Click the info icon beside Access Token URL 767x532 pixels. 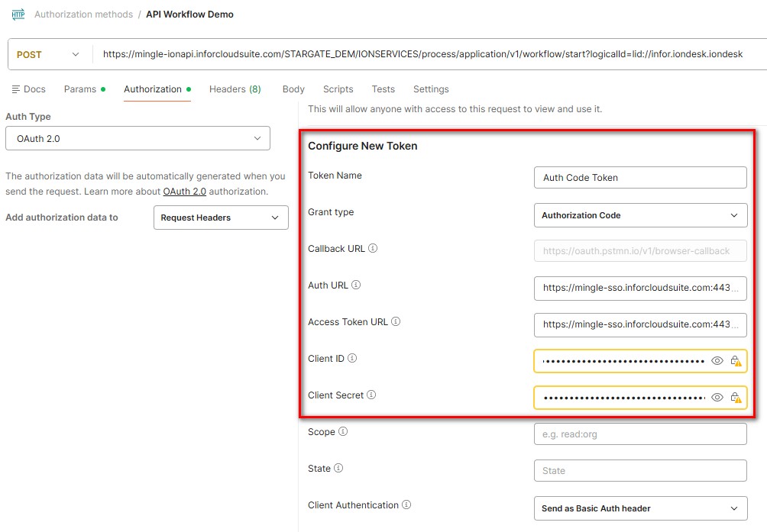pos(396,322)
